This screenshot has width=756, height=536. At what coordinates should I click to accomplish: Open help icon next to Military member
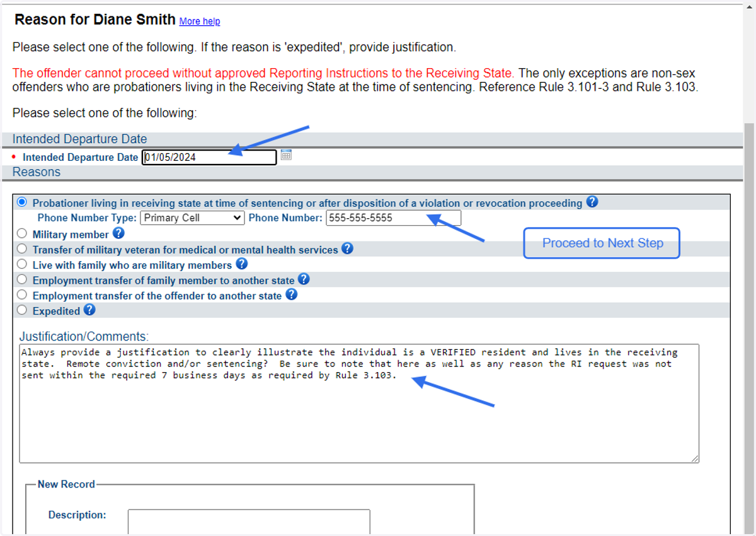point(119,233)
